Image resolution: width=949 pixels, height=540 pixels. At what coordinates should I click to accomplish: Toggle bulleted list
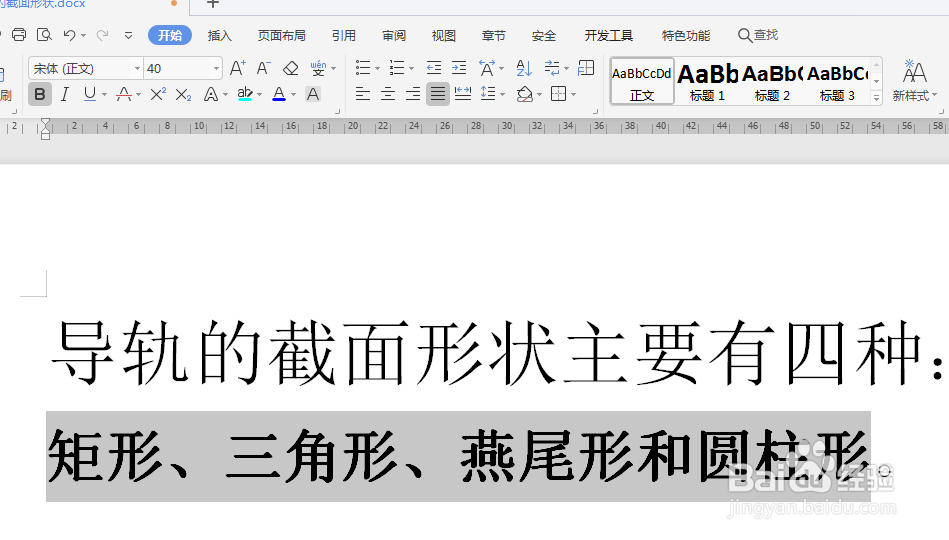363,68
